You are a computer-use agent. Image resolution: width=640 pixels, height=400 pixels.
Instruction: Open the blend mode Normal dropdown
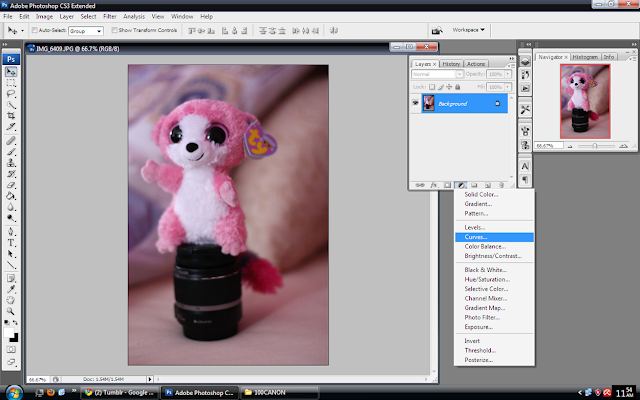click(437, 74)
